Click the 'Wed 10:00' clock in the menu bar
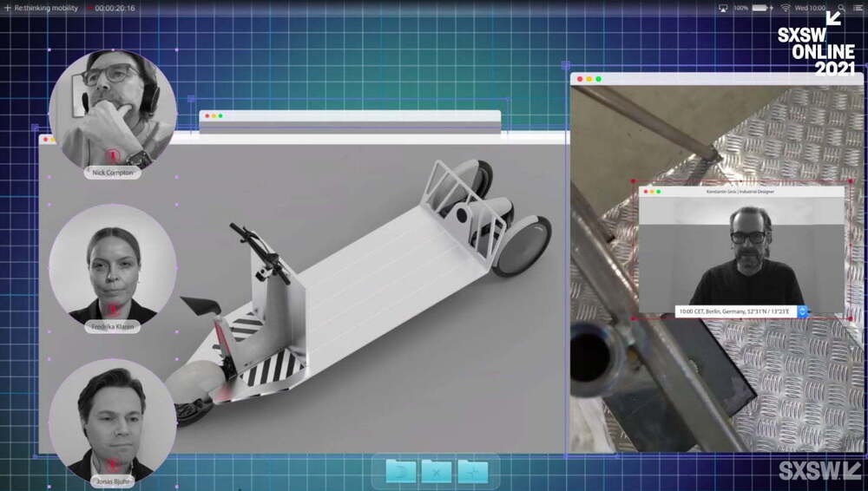 click(x=811, y=8)
